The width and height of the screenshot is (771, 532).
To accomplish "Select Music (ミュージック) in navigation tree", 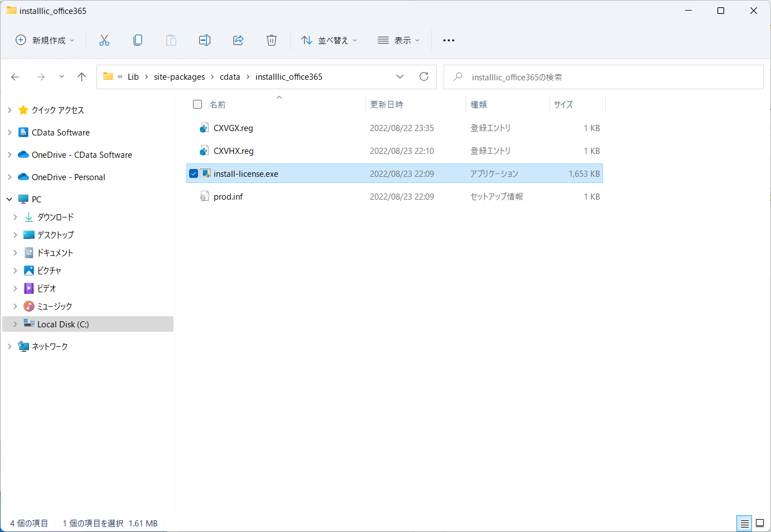I will pos(55,306).
